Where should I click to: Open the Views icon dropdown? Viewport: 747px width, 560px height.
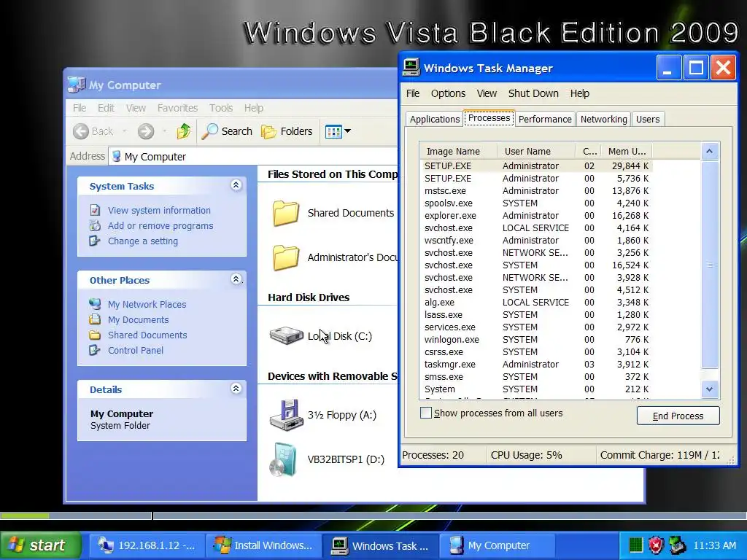pyautogui.click(x=338, y=131)
